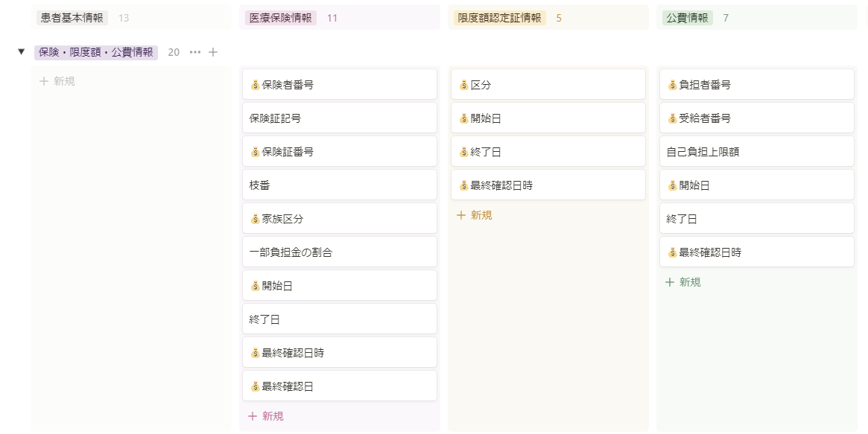Select the 医療保険情報 column header tag
The image size is (868, 434).
tap(281, 18)
